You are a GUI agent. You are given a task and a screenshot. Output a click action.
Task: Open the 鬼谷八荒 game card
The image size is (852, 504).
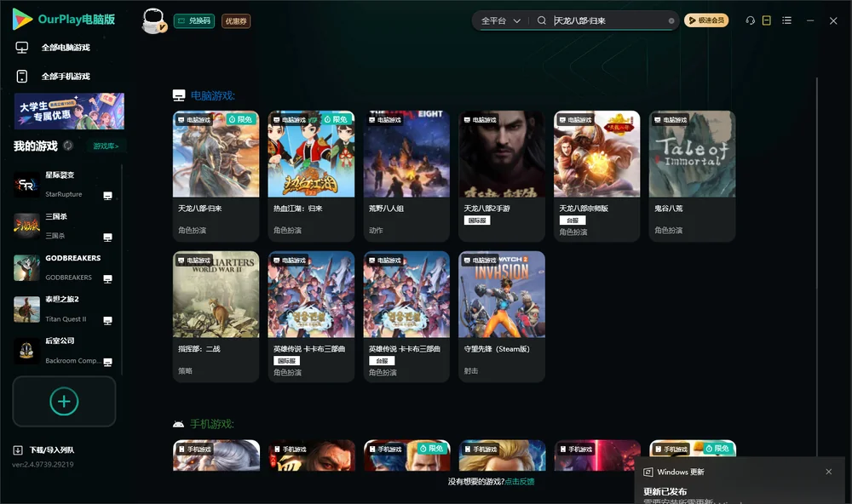coord(692,176)
